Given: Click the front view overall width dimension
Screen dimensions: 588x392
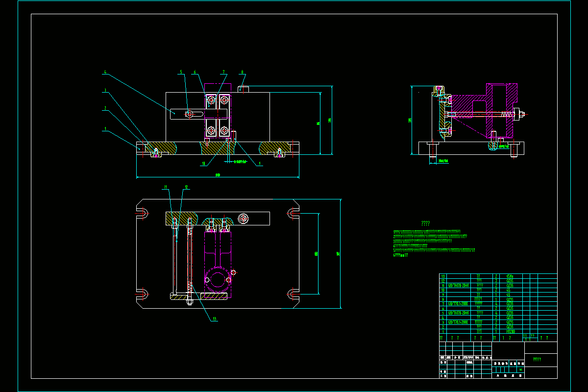Looking at the screenshot, I should coord(218,175).
